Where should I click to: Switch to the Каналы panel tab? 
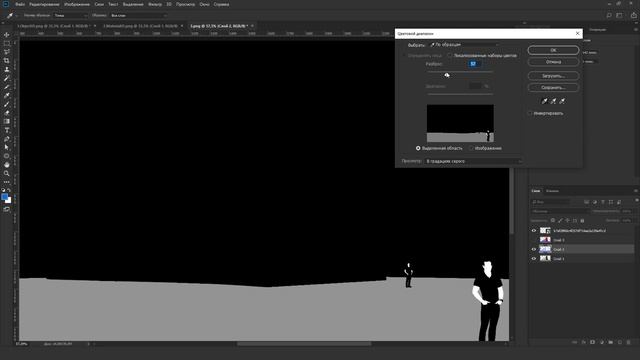pyautogui.click(x=552, y=191)
